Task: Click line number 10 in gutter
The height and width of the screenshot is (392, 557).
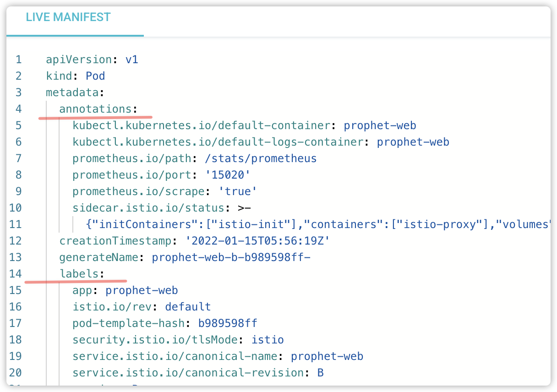Action: [x=16, y=208]
